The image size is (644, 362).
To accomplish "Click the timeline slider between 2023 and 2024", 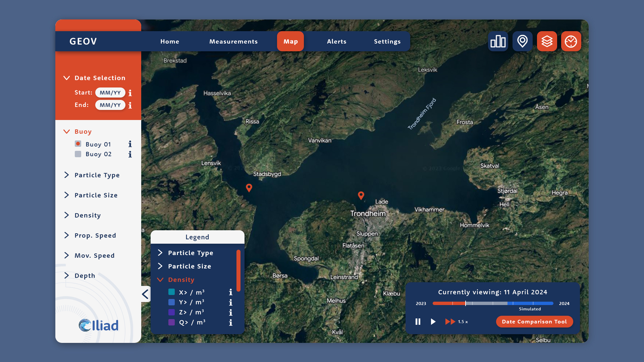I will pos(493,303).
